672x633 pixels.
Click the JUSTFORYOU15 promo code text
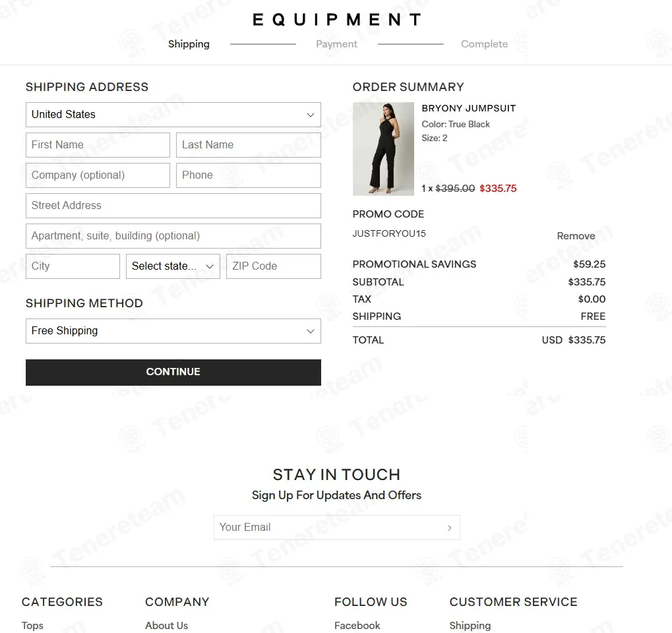point(389,233)
